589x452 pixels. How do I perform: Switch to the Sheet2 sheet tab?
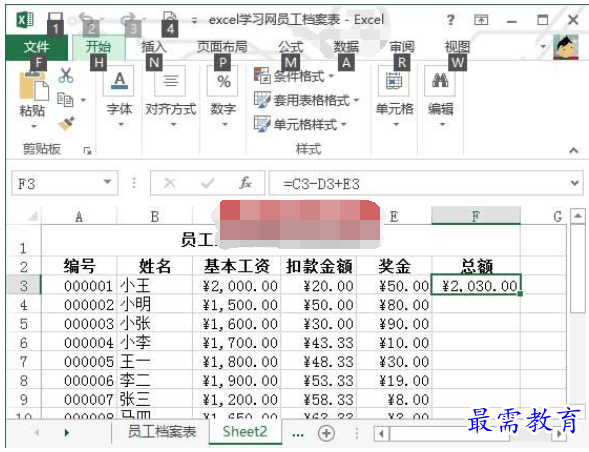245,432
